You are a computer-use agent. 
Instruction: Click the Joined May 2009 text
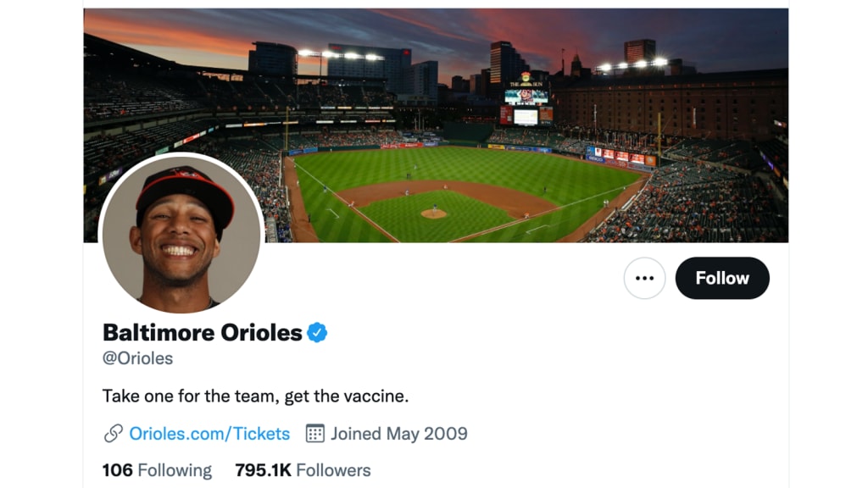tap(398, 434)
